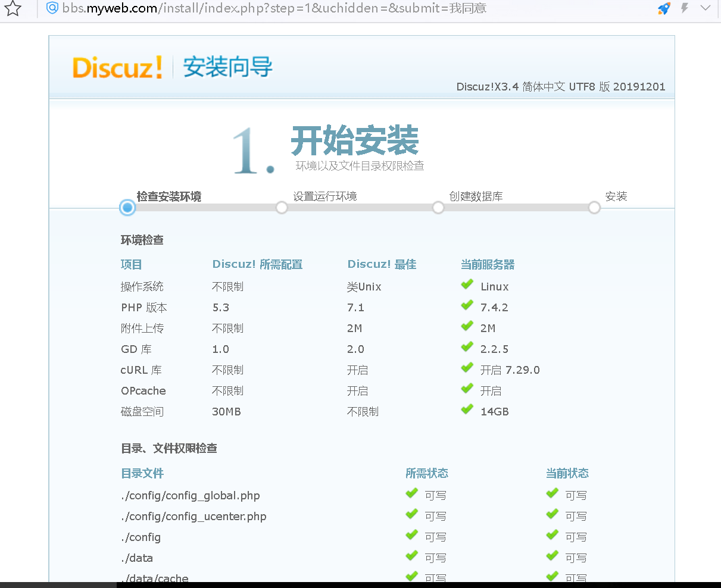Click the Discuz!X3.4 version text

click(x=561, y=87)
